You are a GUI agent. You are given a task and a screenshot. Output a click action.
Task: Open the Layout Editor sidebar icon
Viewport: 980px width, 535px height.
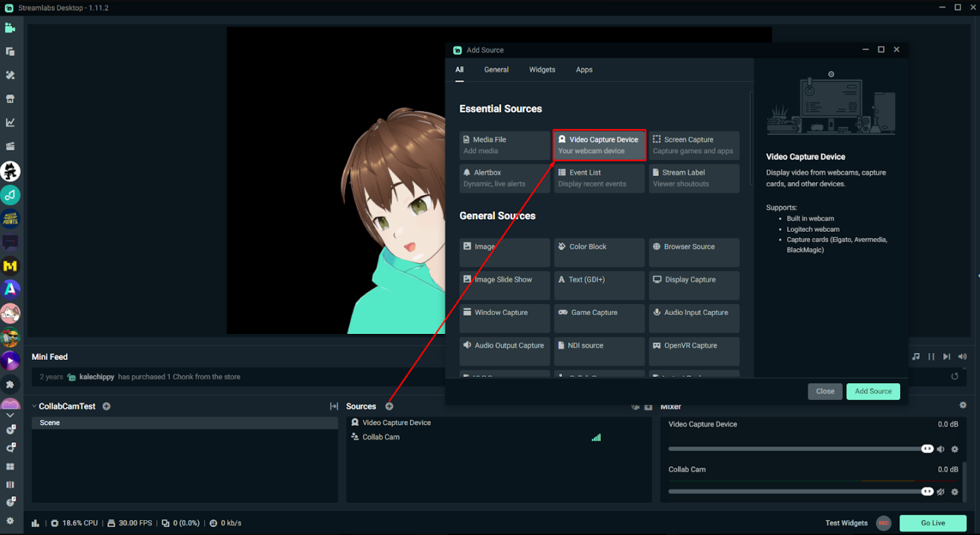pos(10,52)
